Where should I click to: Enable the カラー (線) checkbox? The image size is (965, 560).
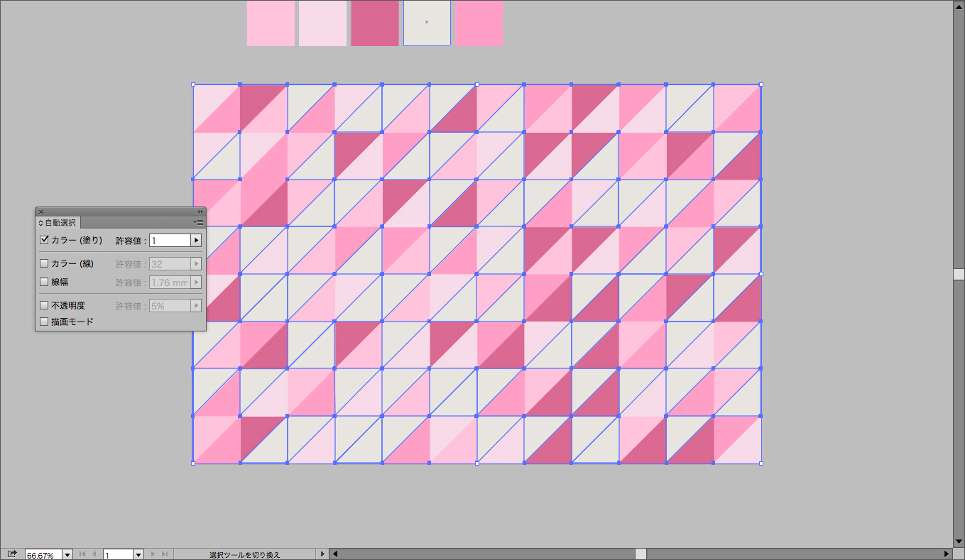(44, 264)
